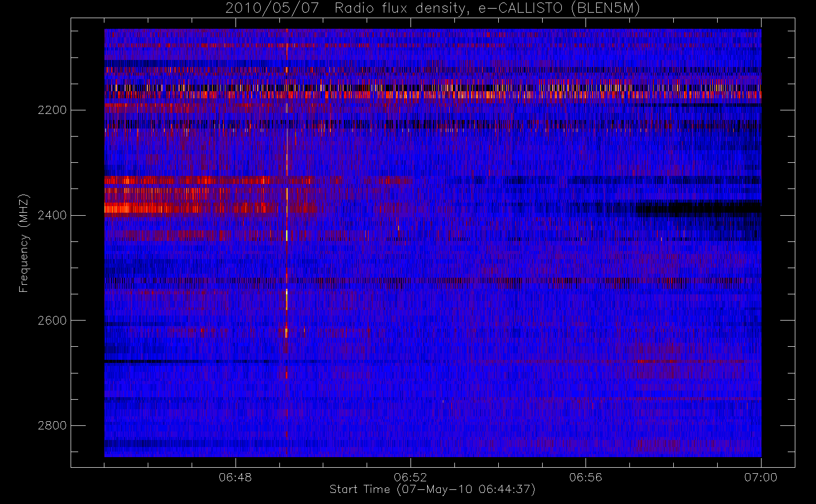Click the 2200 frequency tick label

tap(52, 110)
